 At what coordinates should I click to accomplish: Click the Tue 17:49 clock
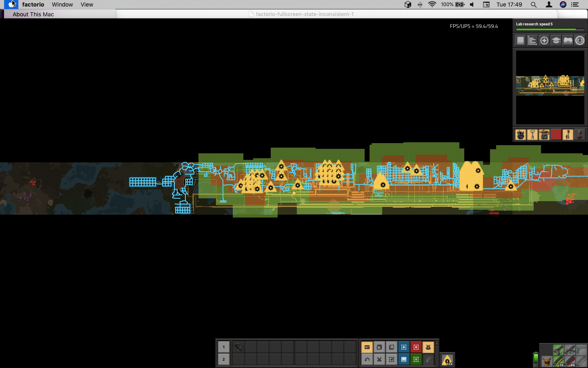509,4
